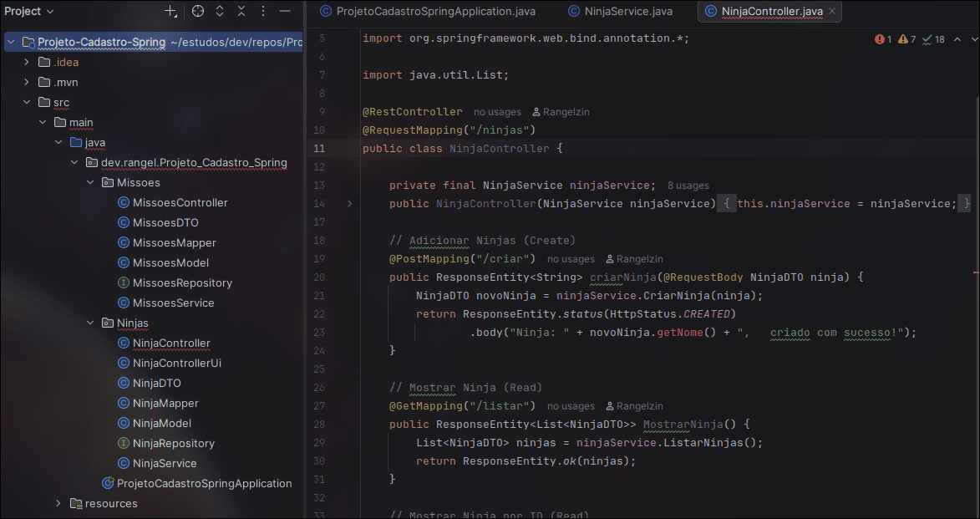Click the MostrarNinja method name
980x519 pixels.
coord(683,425)
